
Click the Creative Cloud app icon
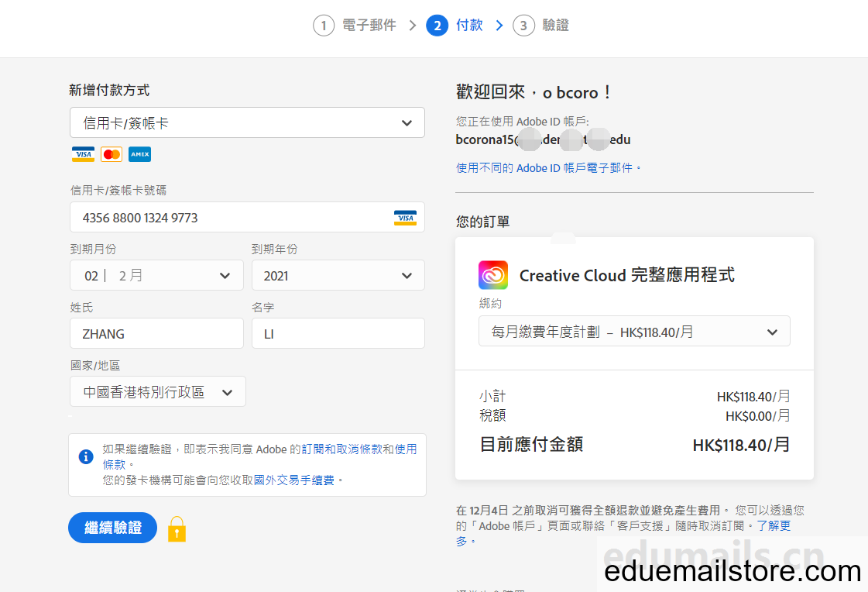click(x=493, y=275)
